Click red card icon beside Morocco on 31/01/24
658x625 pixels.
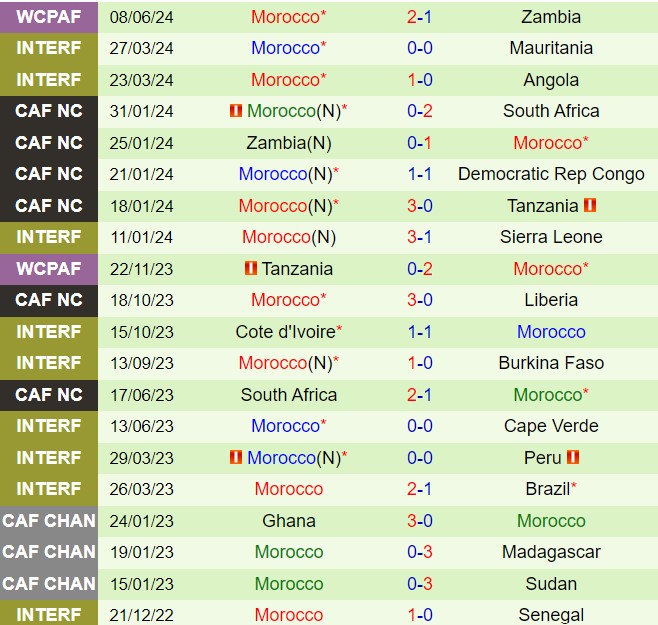tap(236, 111)
